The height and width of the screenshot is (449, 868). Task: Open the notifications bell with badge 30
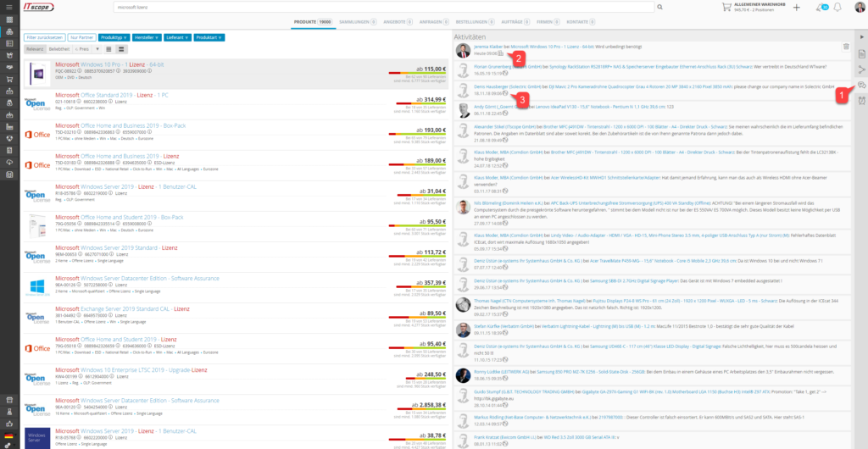pos(821,7)
